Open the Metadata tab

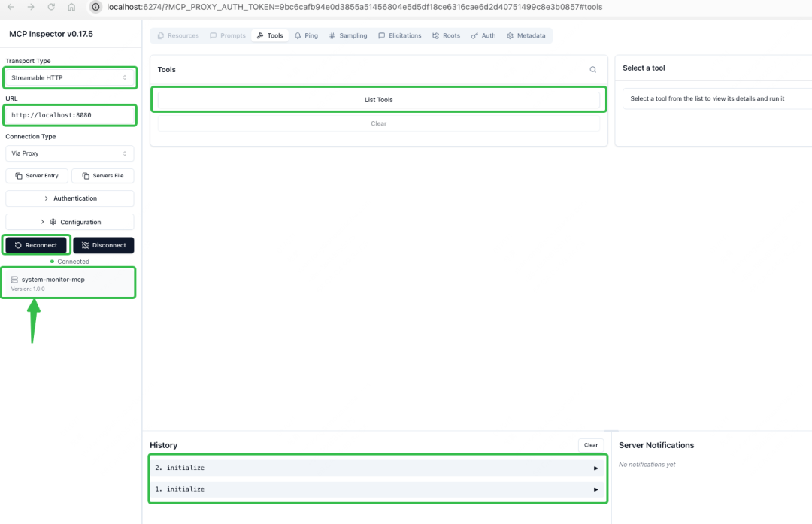[x=526, y=36]
